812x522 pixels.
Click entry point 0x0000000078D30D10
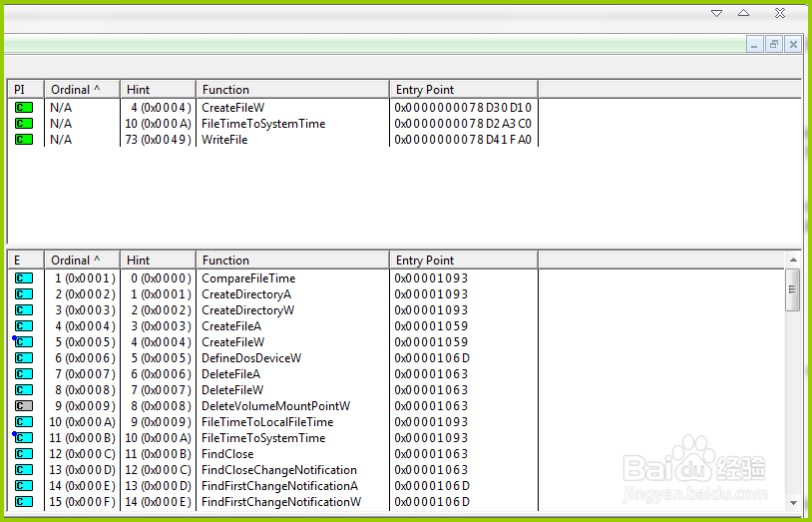tap(463, 108)
